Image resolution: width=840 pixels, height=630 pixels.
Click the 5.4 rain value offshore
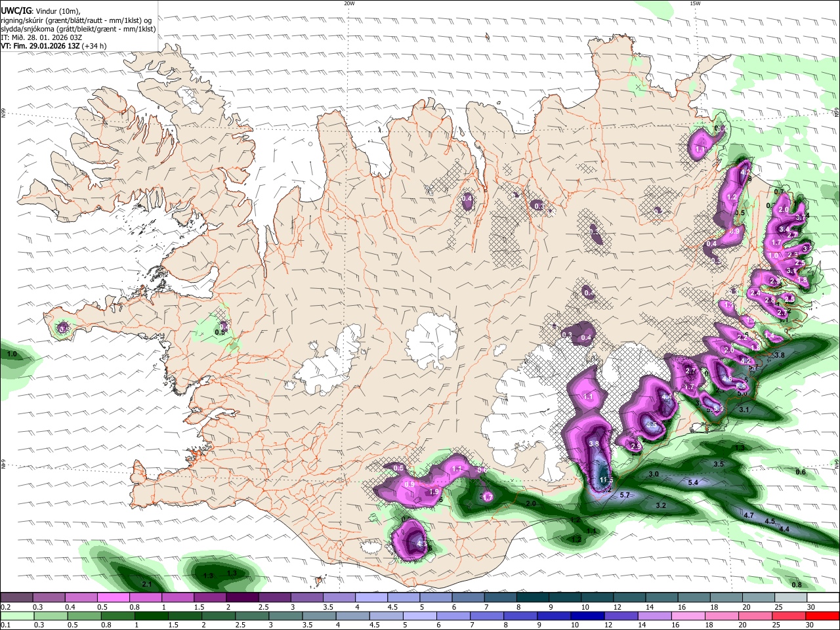click(692, 482)
